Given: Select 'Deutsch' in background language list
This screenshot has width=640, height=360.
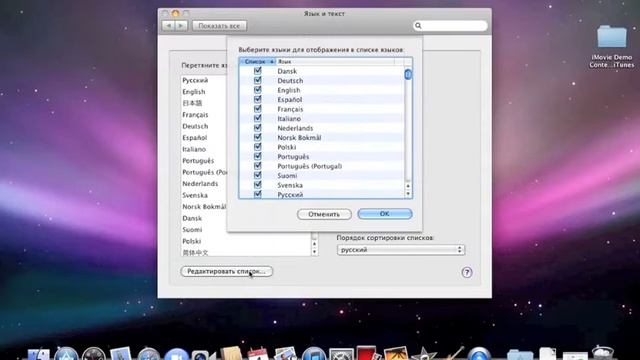Looking at the screenshot, I should tap(195, 126).
